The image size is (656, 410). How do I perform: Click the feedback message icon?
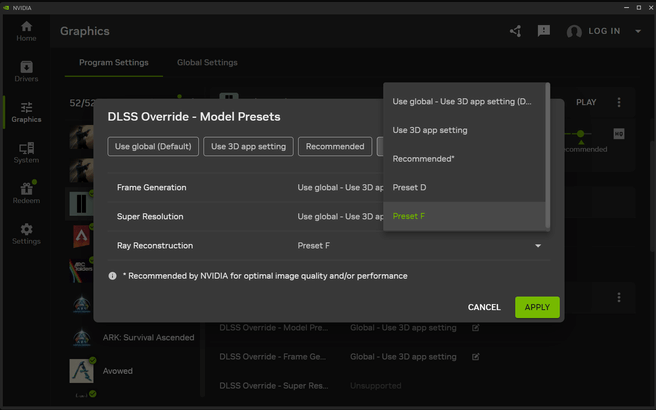point(543,31)
